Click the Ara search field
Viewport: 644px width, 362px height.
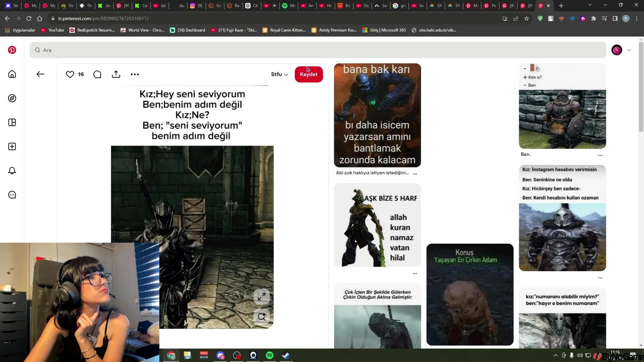point(318,50)
